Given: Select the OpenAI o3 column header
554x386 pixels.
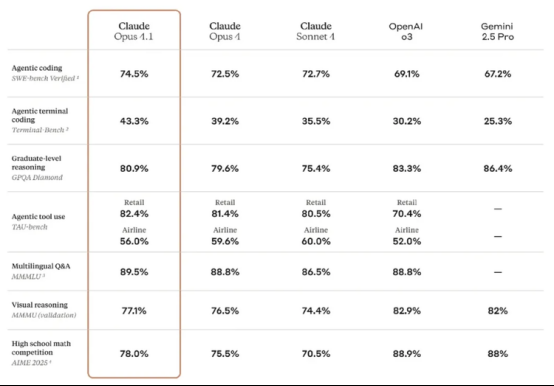Looking at the screenshot, I should pyautogui.click(x=406, y=31).
